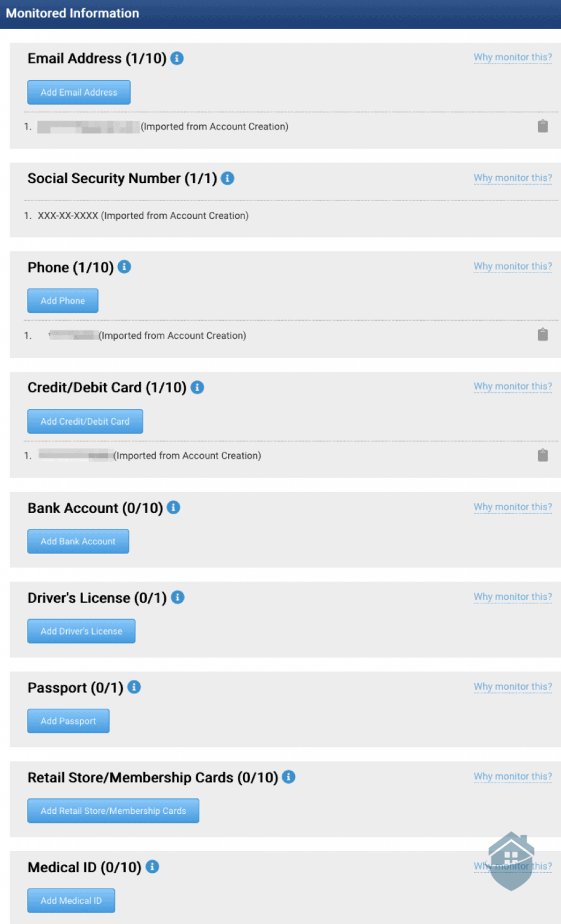
Task: Click Add Phone
Action: click(62, 300)
